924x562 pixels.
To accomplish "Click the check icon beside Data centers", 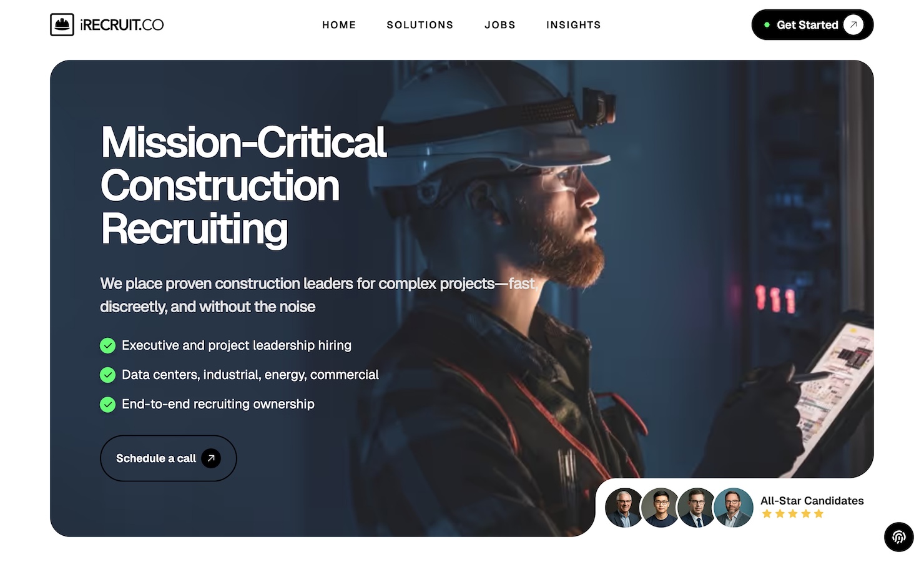I will [x=108, y=375].
